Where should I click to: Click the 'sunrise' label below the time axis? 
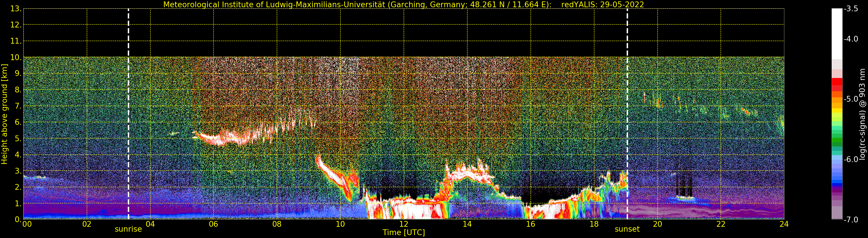[x=128, y=229]
